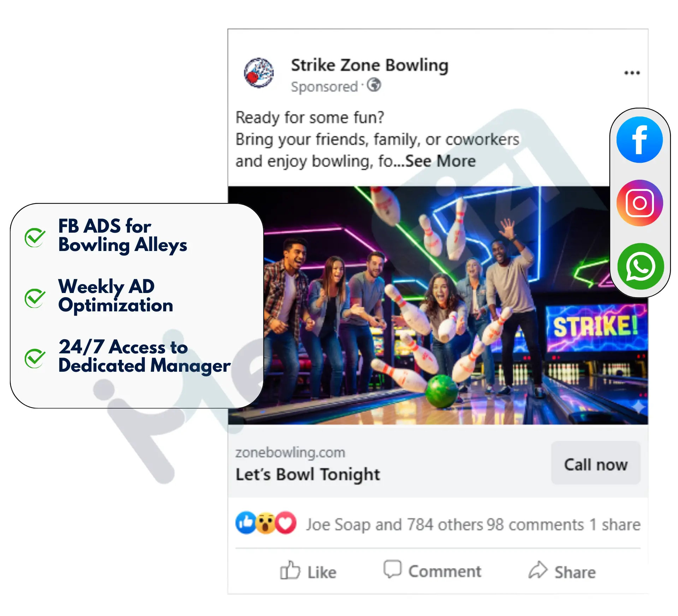Click the wow face reaction emoji
The image size is (678, 616).
pos(266,523)
